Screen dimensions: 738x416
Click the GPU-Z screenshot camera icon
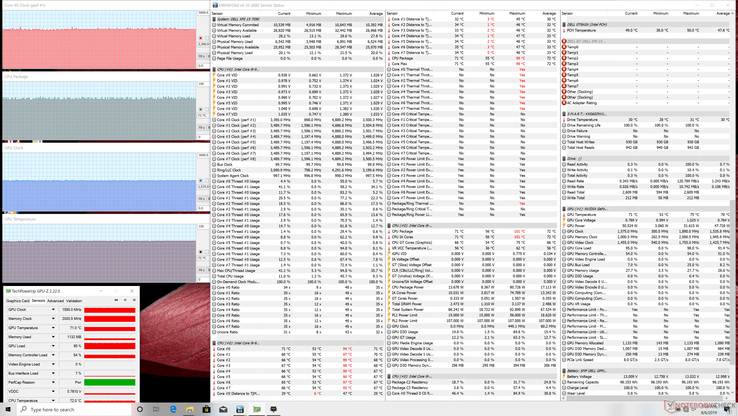click(x=116, y=300)
